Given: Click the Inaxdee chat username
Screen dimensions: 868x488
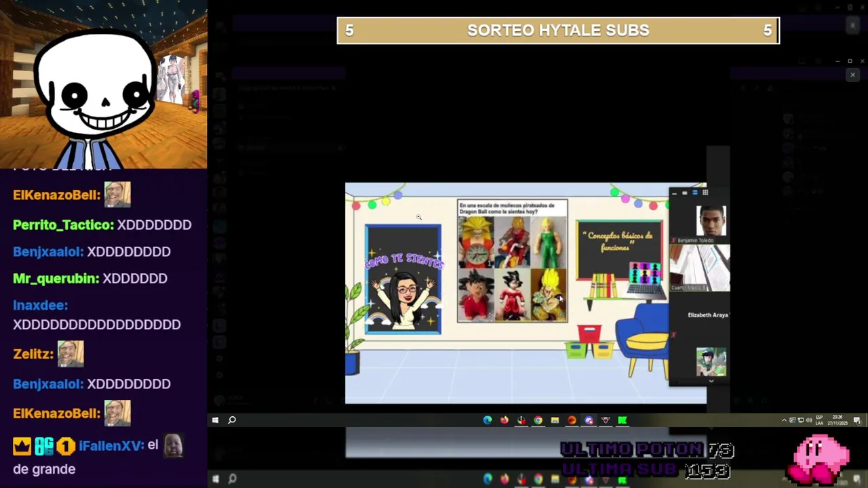Looking at the screenshot, I should coord(40,305).
